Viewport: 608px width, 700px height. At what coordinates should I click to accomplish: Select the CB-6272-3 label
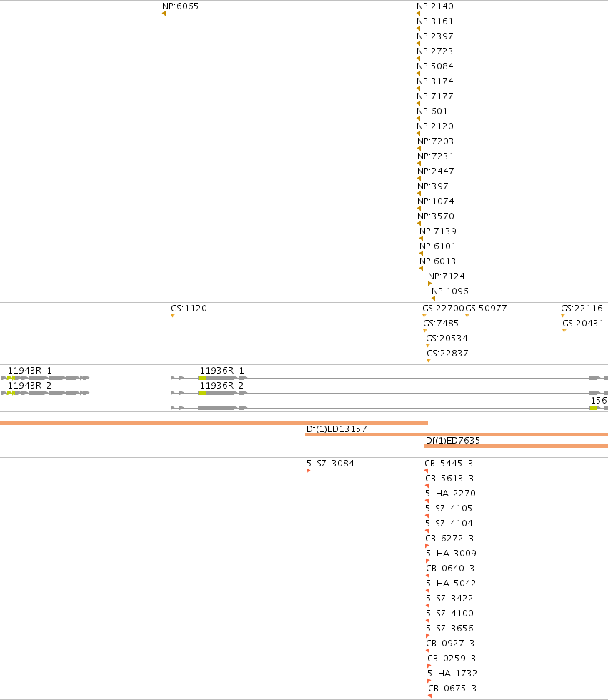[x=449, y=539]
